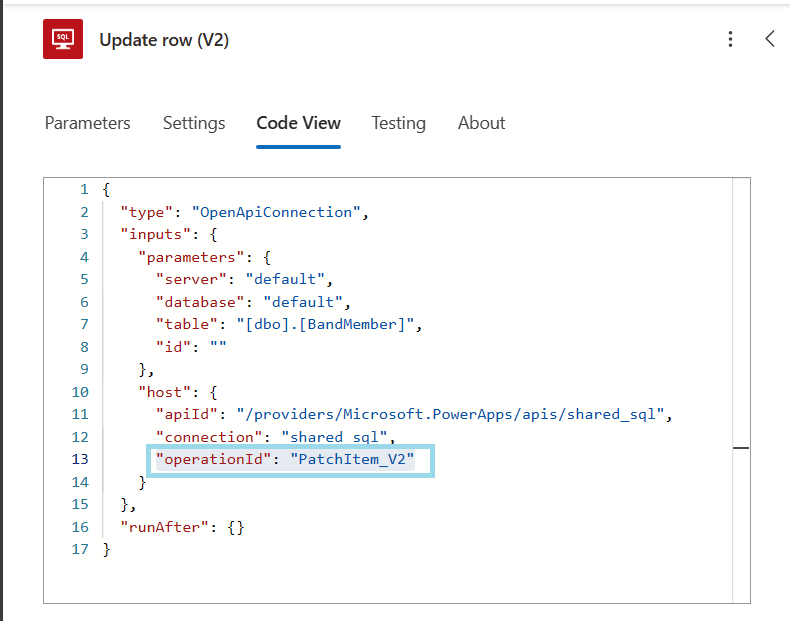This screenshot has height=621, width=790.
Task: Click the Update row (V2) title
Action: coord(164,40)
